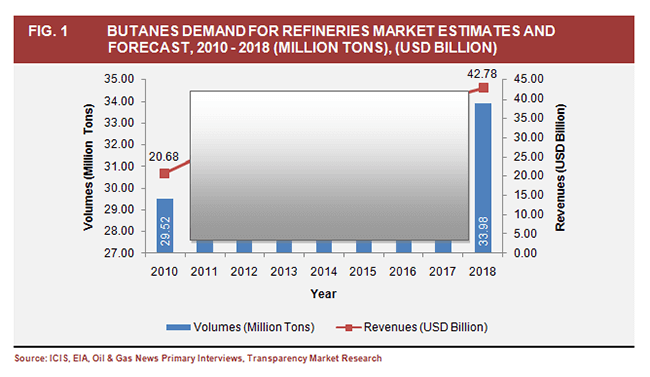Viewport: 650px width, 377px height.
Task: Click the FIG. 1 heading label
Action: coord(48,31)
